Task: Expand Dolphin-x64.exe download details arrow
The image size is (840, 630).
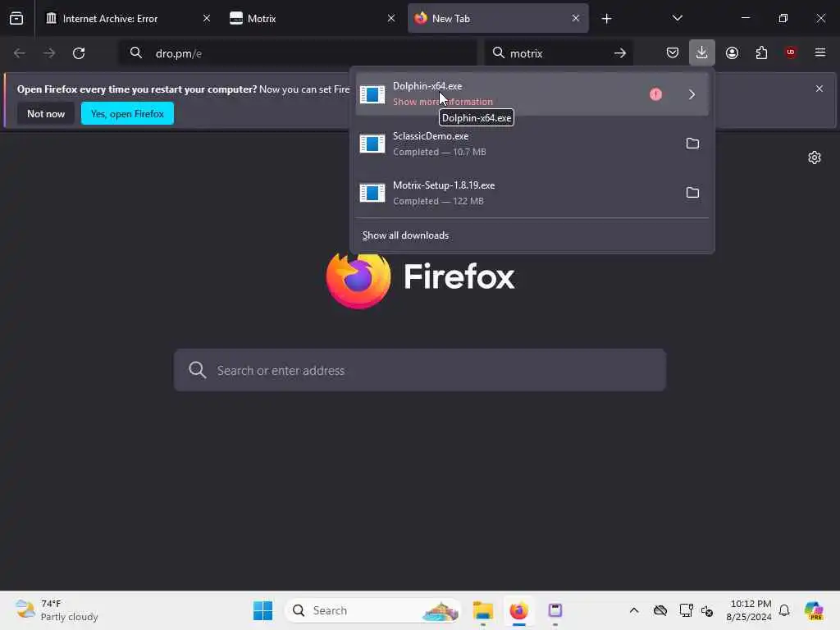Action: click(692, 94)
